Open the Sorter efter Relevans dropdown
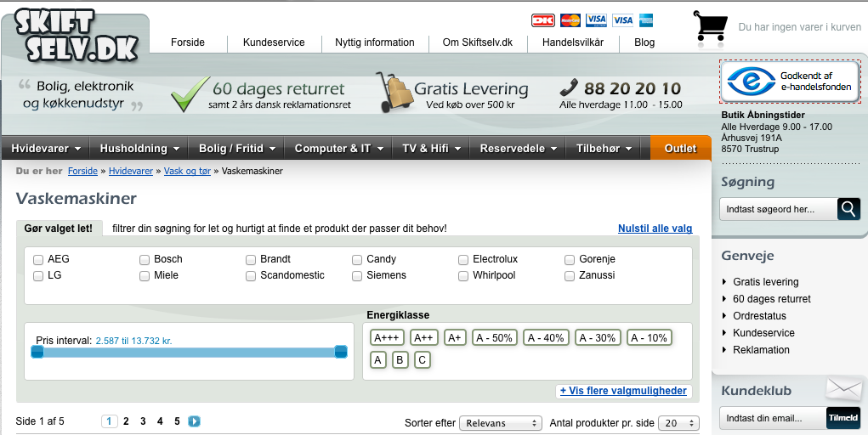The image size is (868, 435). coord(501,423)
